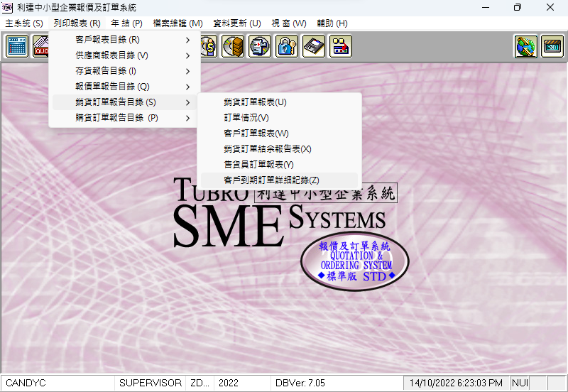
Task: Click arrow beside 存貨報告目錄 (I)
Action: [x=187, y=72]
